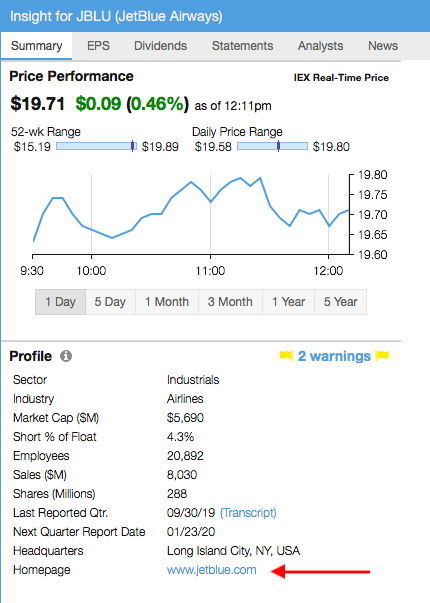The height and width of the screenshot is (603, 430).
Task: Select the Industrials sector value
Action: [x=193, y=380]
